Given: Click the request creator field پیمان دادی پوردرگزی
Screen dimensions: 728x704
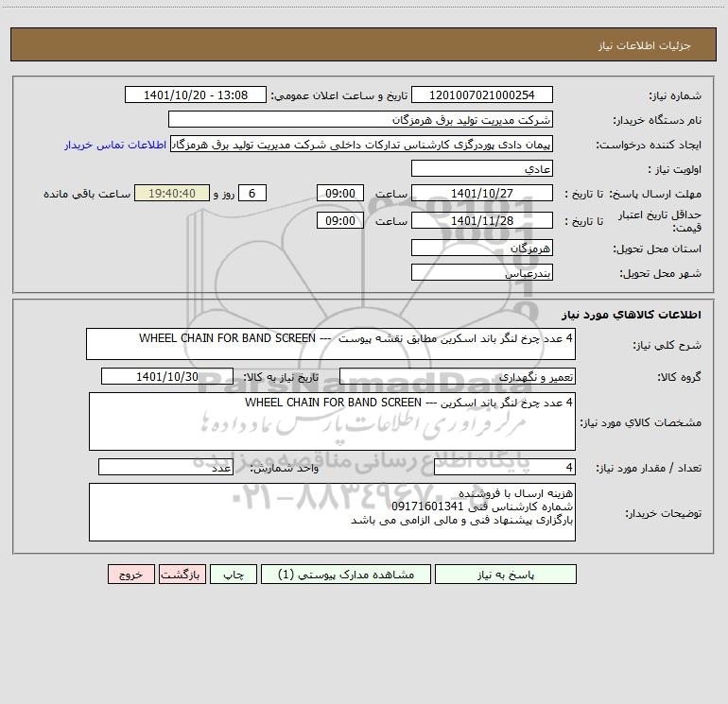Looking at the screenshot, I should click(x=362, y=145).
